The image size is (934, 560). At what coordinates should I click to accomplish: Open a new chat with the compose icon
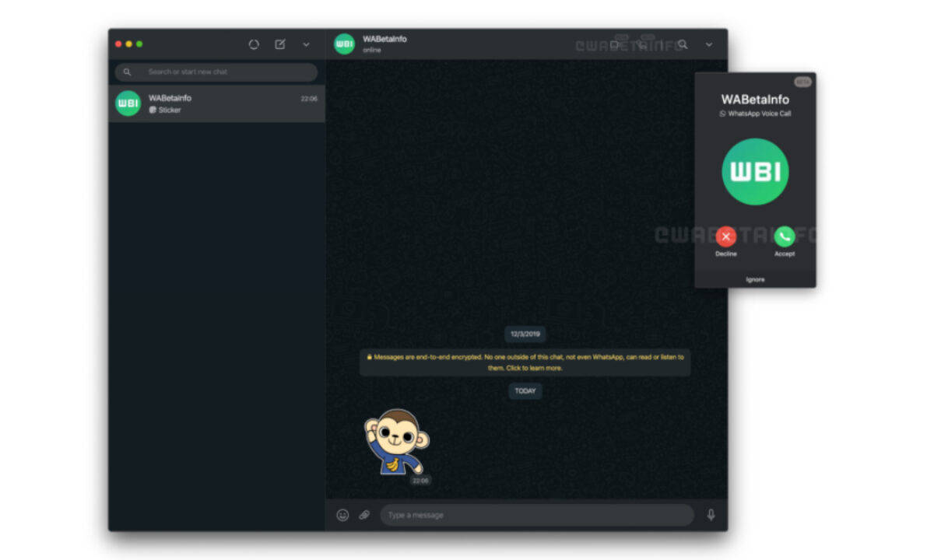(x=279, y=44)
